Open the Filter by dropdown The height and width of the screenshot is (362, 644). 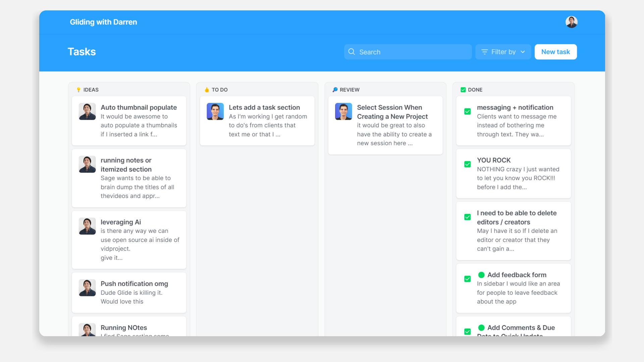503,52
